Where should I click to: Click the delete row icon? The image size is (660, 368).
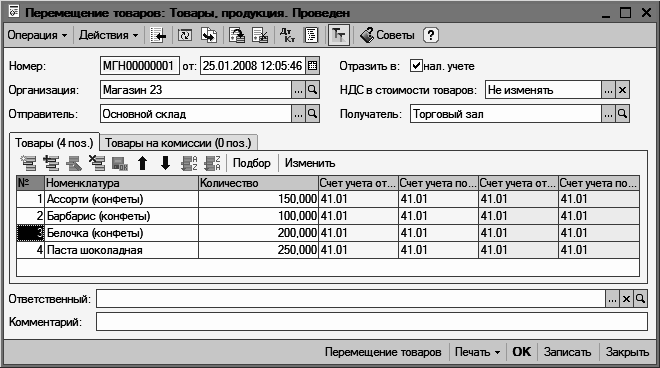[97, 163]
